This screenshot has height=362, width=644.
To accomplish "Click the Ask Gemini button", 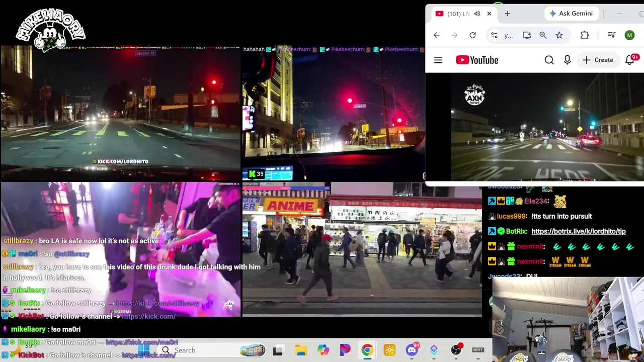I will 571,14.
